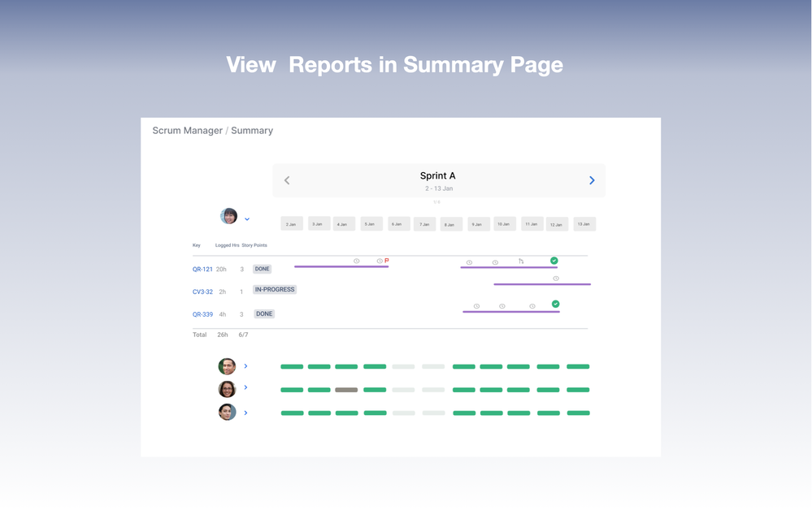Expand the third team member's progress row
The height and width of the screenshot is (510, 812).
tap(245, 413)
